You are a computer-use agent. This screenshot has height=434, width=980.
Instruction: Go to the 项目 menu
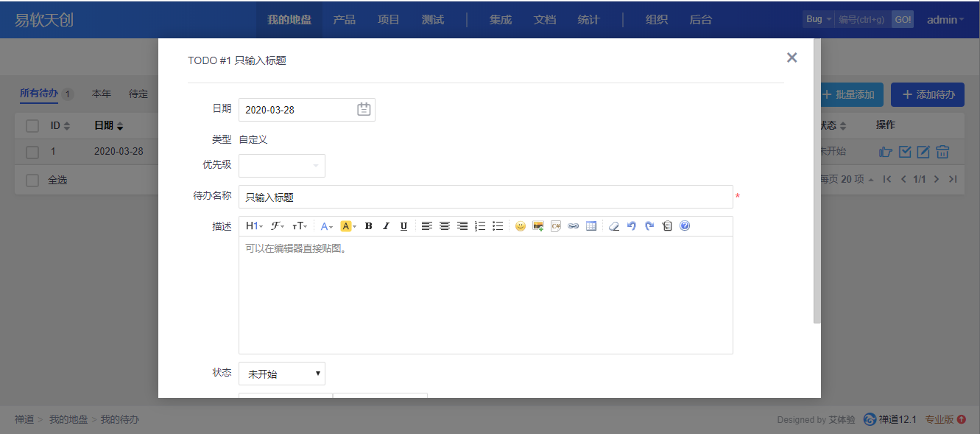[x=389, y=20]
